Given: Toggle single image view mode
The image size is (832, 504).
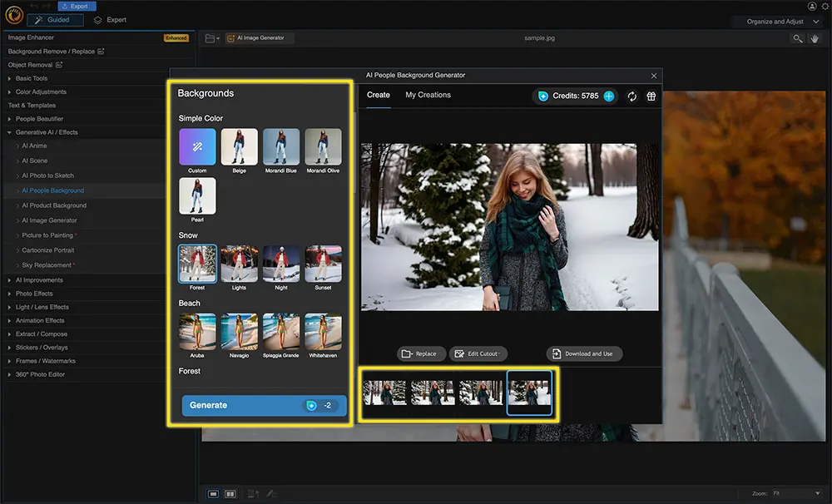Looking at the screenshot, I should click(212, 492).
